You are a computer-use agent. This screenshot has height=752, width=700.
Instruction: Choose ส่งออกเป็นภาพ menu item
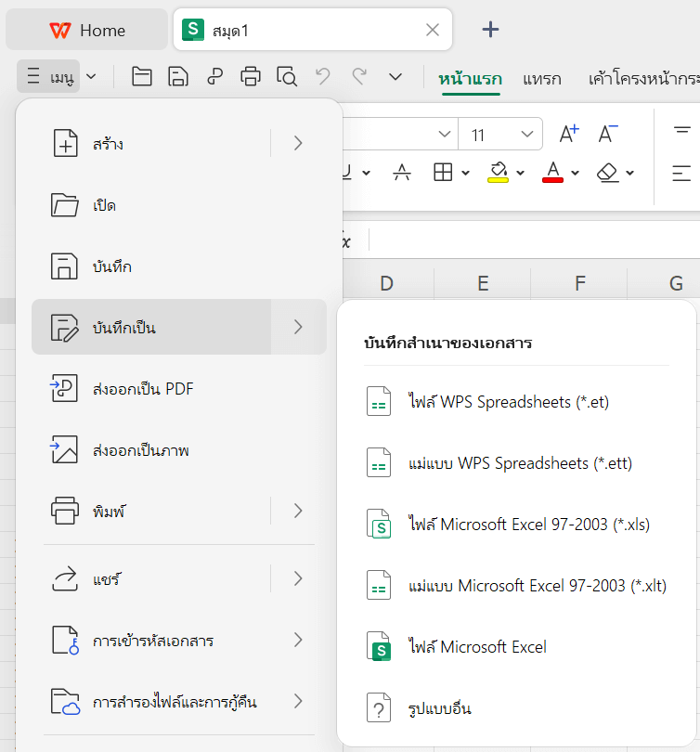click(x=179, y=450)
